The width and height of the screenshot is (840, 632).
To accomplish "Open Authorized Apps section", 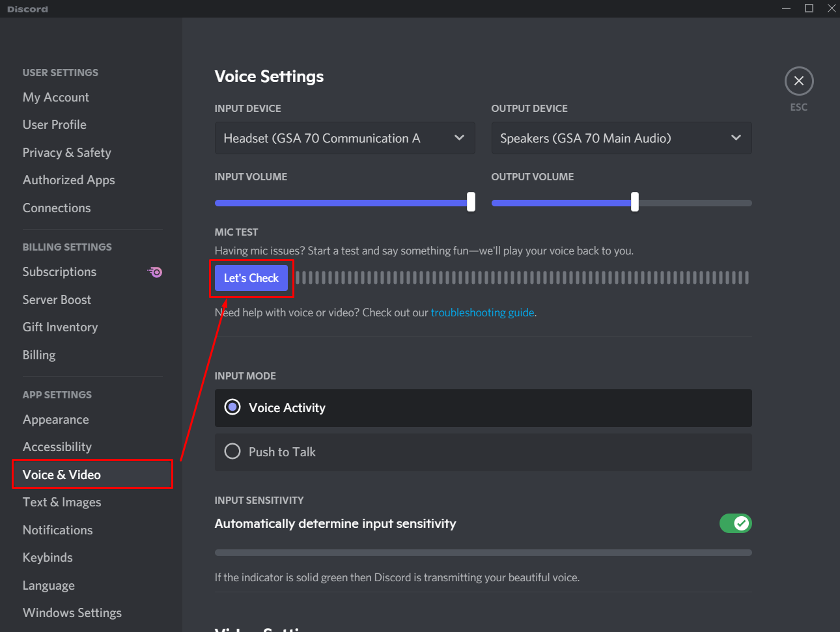I will point(69,180).
